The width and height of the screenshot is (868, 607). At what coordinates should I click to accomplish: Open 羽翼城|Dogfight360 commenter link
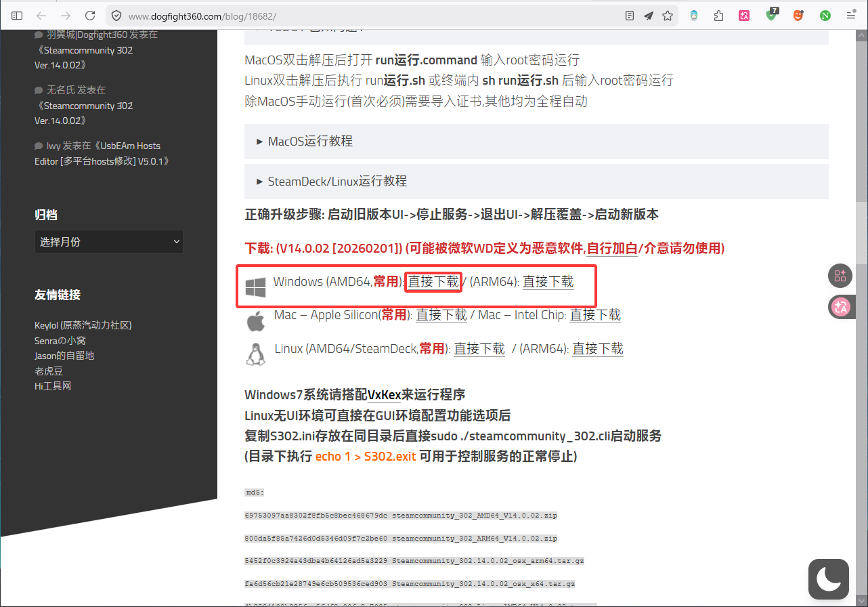87,35
